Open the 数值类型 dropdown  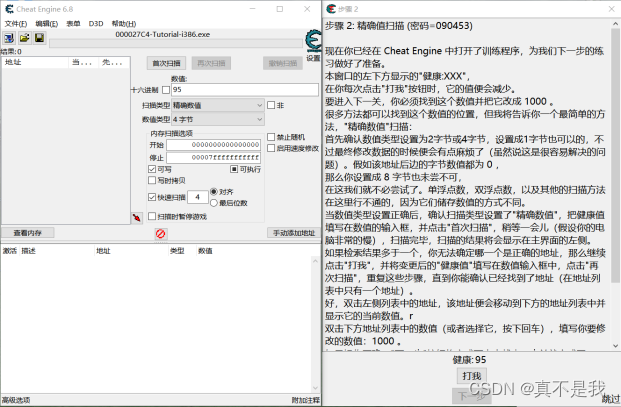click(x=218, y=119)
